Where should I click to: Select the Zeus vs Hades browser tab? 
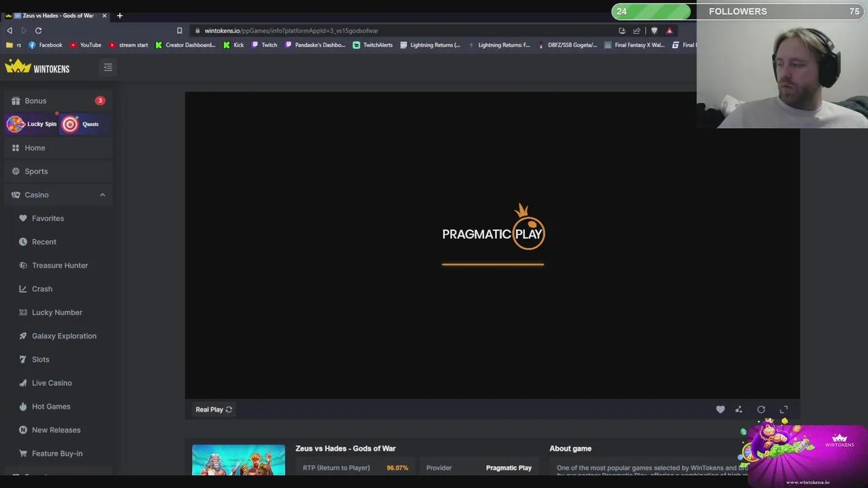57,16
